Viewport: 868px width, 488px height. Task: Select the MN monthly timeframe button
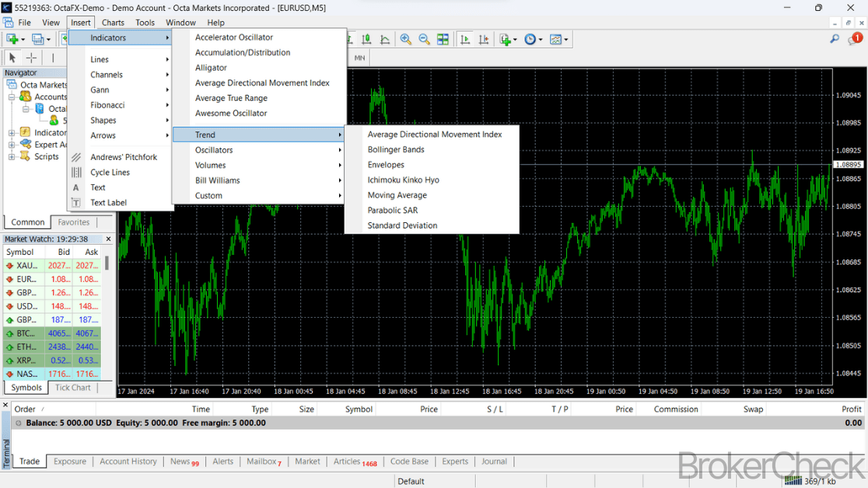(360, 58)
